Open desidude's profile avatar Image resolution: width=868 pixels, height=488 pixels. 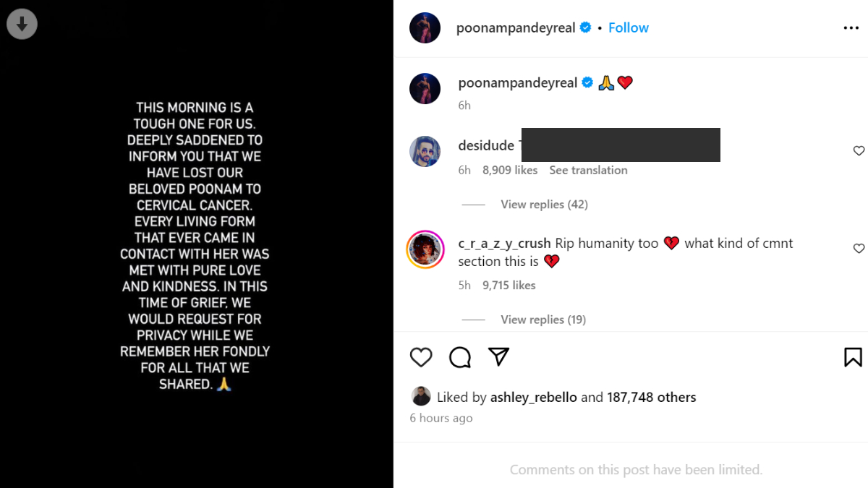pyautogui.click(x=425, y=151)
